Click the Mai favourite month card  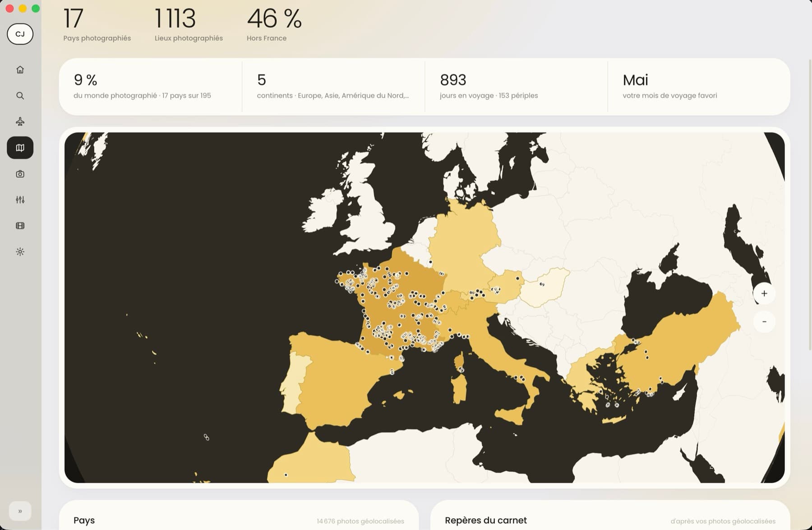coord(699,86)
